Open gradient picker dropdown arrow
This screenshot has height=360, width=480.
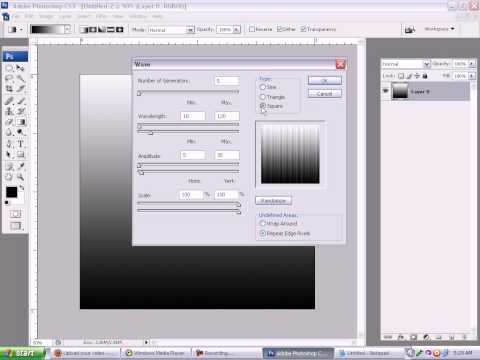[x=67, y=29]
